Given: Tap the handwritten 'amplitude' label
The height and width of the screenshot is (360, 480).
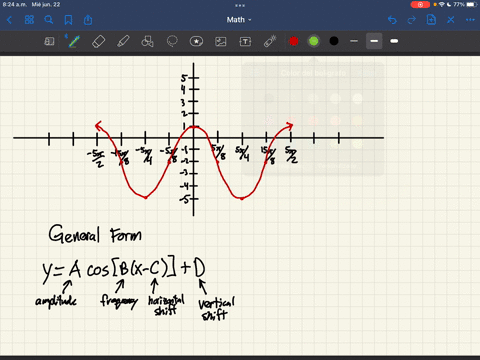Looking at the screenshot, I should (56, 301).
